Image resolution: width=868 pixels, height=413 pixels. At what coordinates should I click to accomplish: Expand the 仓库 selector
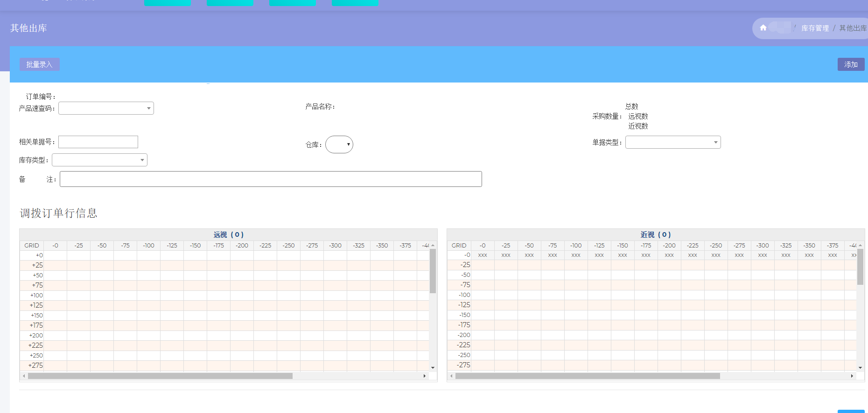pyautogui.click(x=339, y=145)
